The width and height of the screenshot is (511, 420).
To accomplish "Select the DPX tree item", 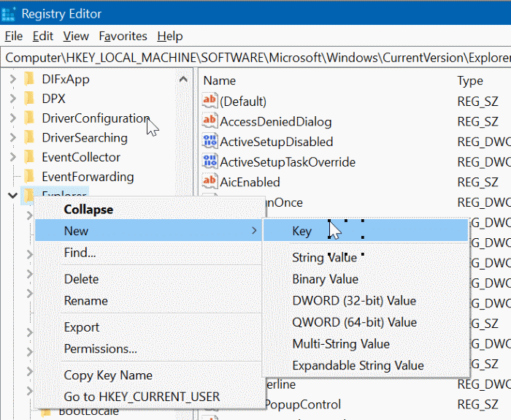I will pos(53,99).
